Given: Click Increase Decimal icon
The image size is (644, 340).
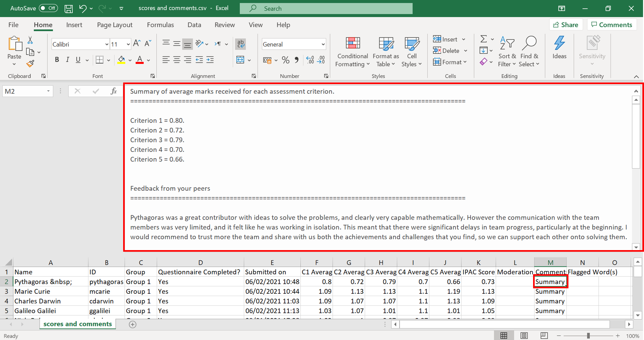Looking at the screenshot, I should [310, 60].
